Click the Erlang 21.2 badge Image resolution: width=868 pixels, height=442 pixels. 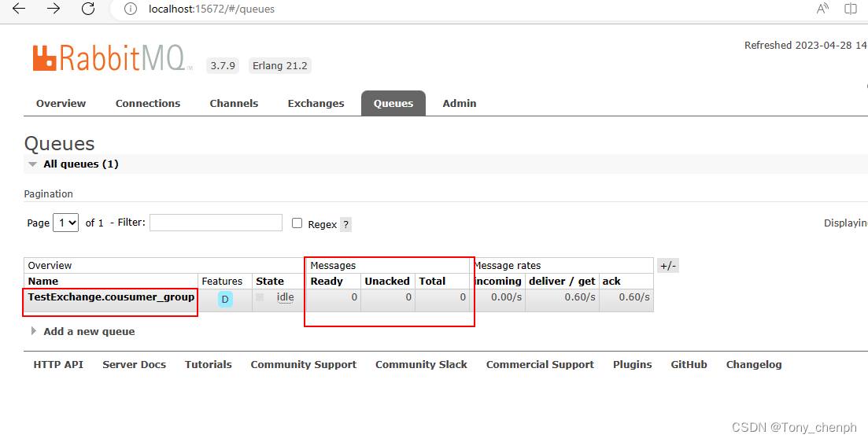tap(279, 66)
